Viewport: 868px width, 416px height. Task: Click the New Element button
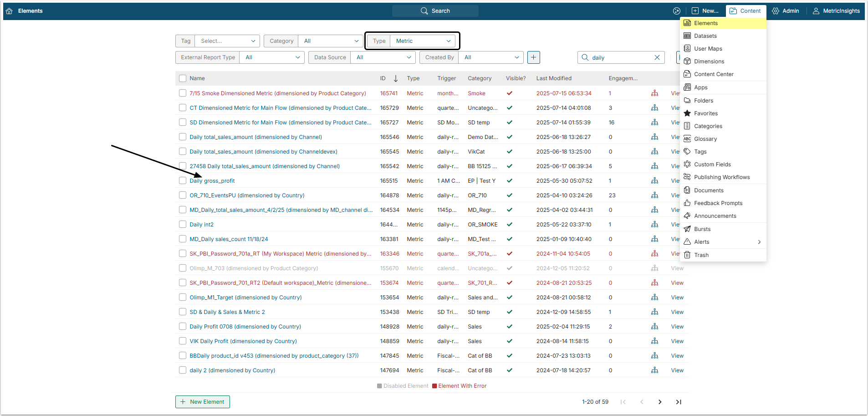pyautogui.click(x=203, y=402)
